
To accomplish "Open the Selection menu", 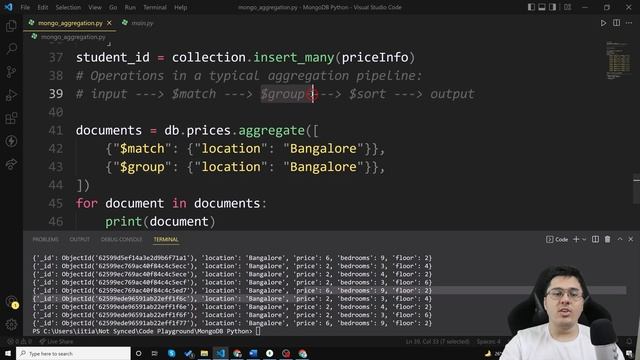I will click(x=68, y=7).
